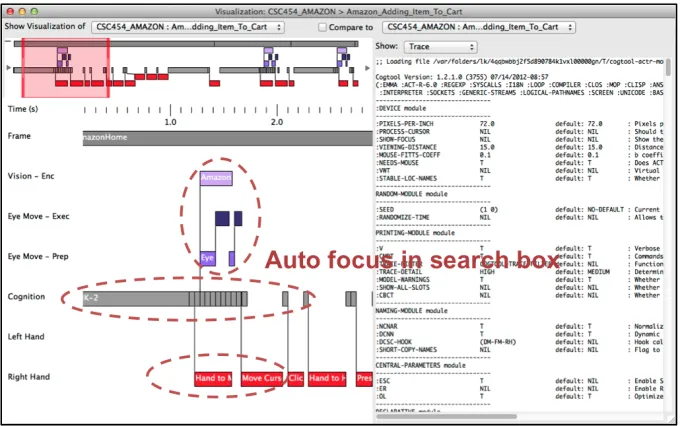Click the Cogtool Version line in trace
Screen dimensions: 680x426
tap(462, 77)
